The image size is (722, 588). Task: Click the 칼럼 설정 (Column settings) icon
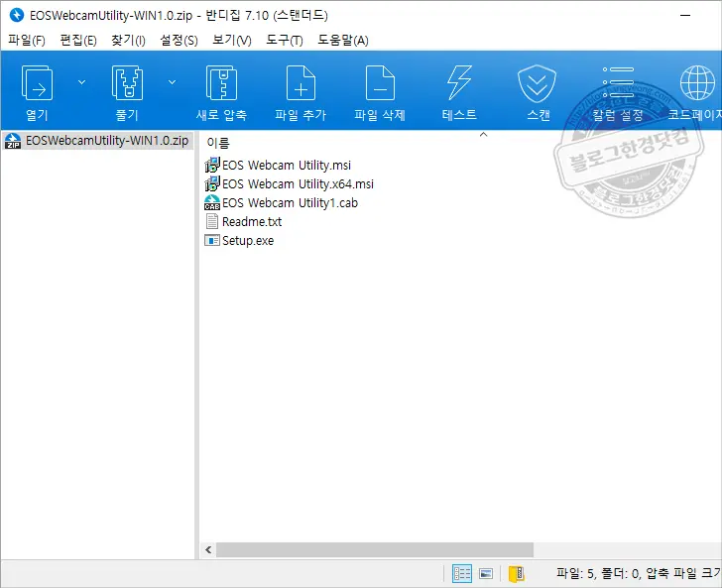[x=618, y=83]
